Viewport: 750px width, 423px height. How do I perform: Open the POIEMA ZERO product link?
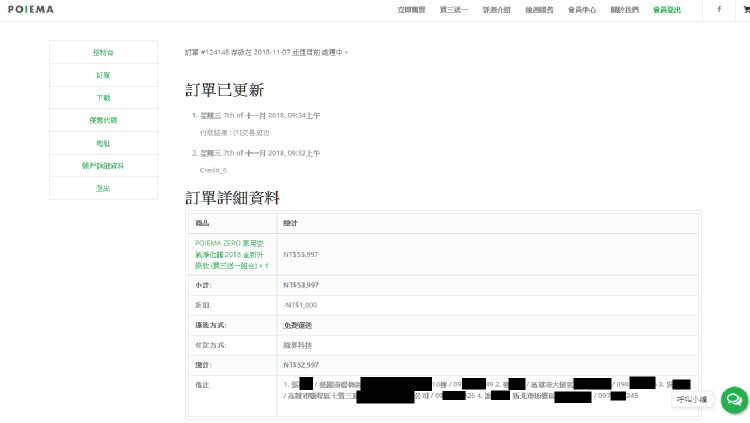232,254
